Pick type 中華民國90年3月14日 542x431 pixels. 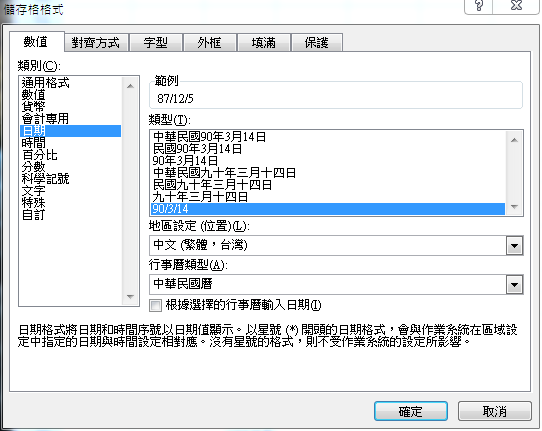[x=328, y=137]
